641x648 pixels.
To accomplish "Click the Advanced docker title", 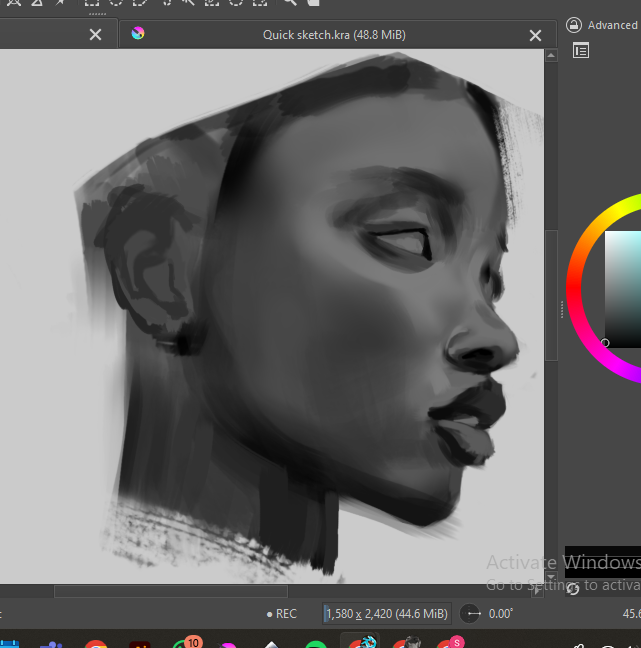I will (612, 25).
